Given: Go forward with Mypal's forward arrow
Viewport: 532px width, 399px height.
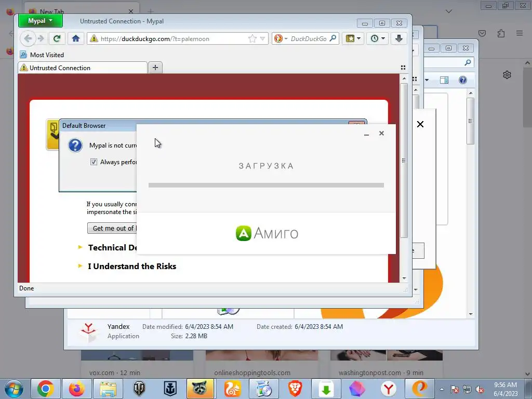Looking at the screenshot, I should pos(41,38).
